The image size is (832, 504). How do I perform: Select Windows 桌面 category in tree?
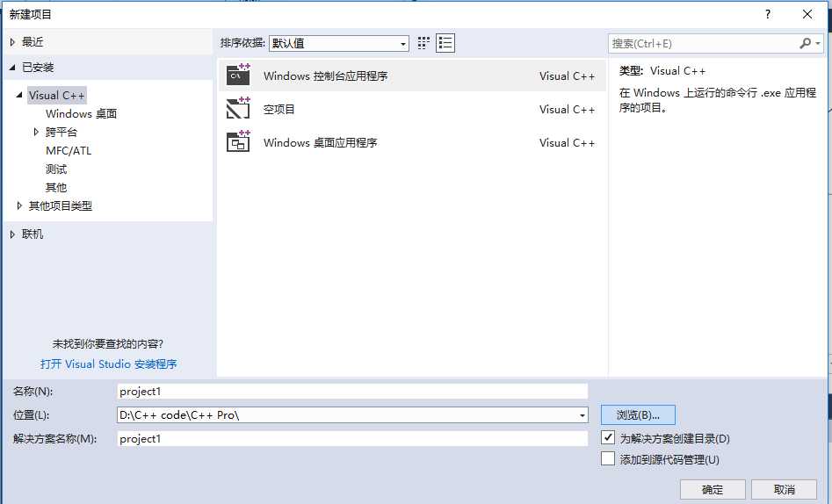point(81,113)
